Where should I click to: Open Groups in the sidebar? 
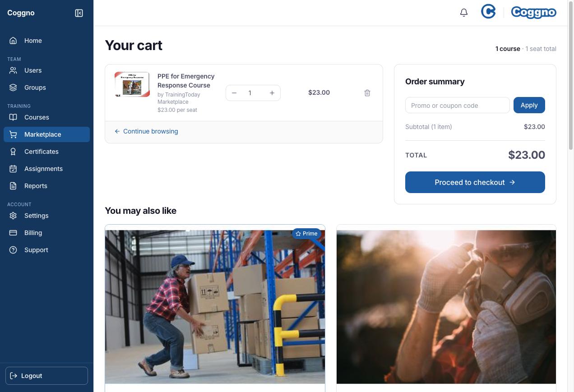pos(46,88)
